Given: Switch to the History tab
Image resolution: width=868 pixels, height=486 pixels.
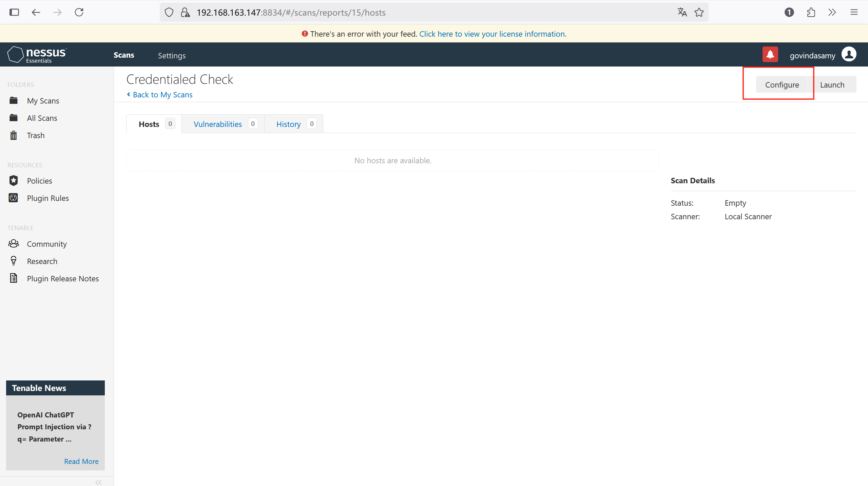Looking at the screenshot, I should (x=294, y=124).
